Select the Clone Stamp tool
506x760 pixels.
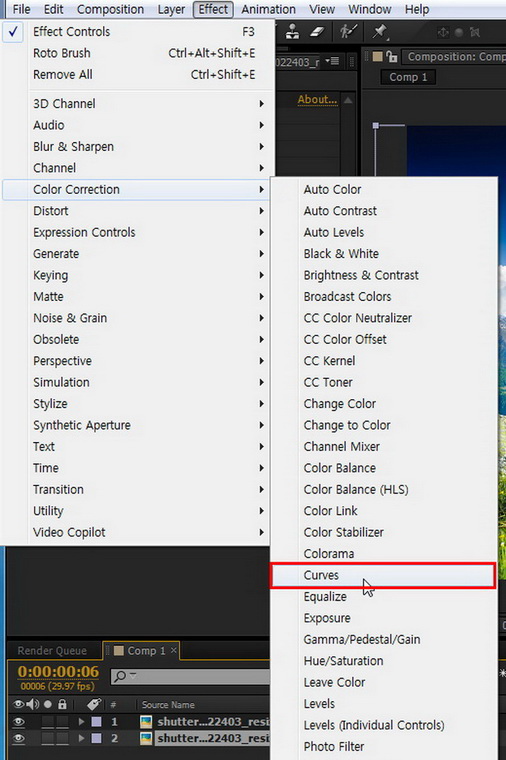coord(292,32)
